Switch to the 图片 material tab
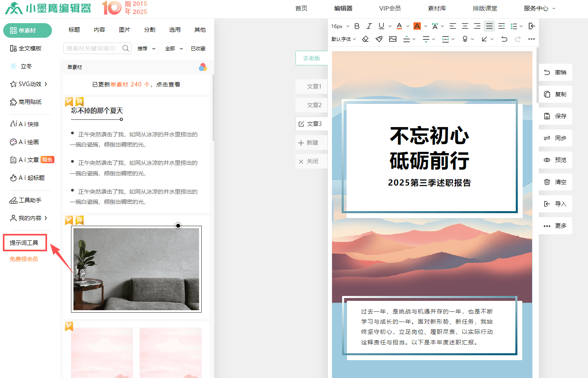This screenshot has height=378, width=588. (x=125, y=30)
